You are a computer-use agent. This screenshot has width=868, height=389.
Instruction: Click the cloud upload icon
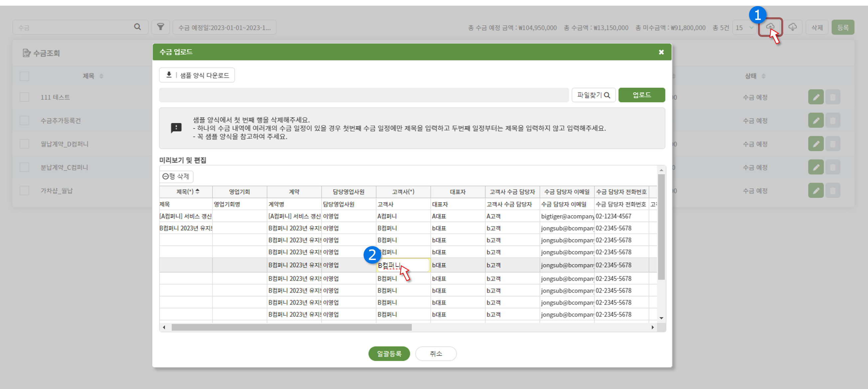pyautogui.click(x=770, y=27)
